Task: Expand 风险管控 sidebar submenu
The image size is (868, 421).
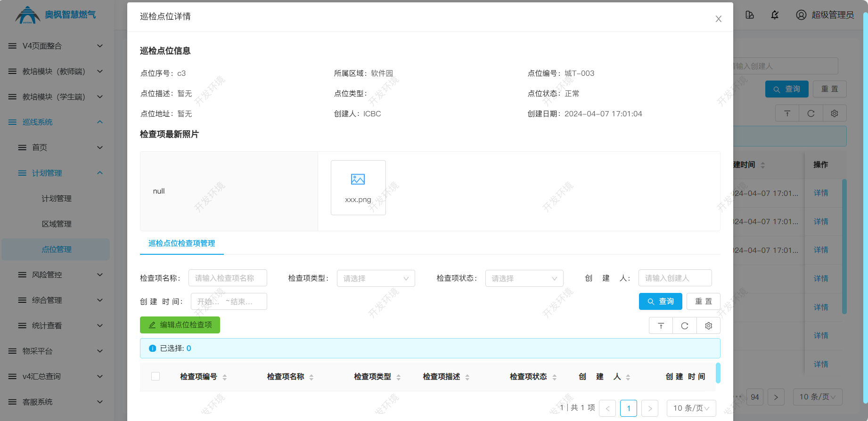Action: point(56,275)
